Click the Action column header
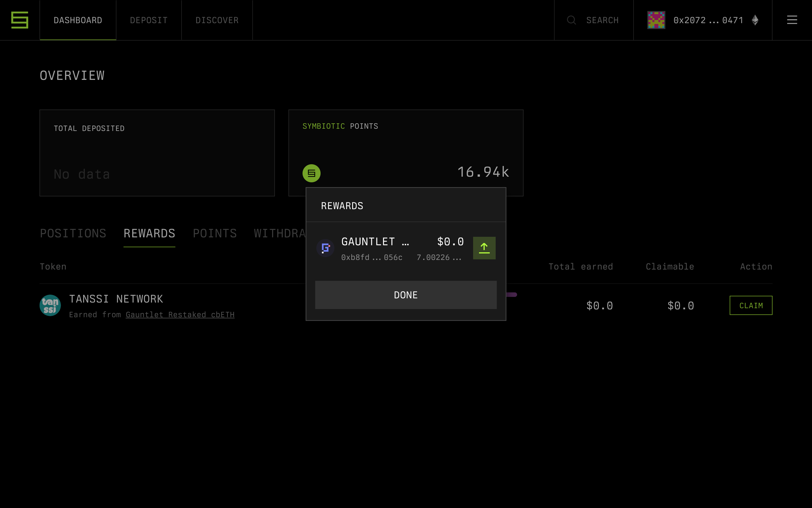This screenshot has width=812, height=508. pyautogui.click(x=756, y=267)
